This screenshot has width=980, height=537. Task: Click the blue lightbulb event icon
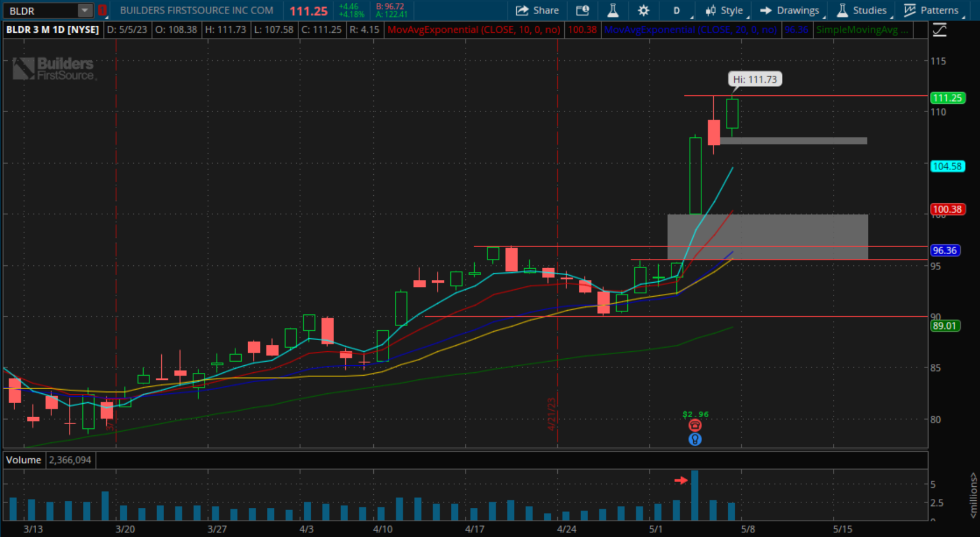[x=694, y=439]
